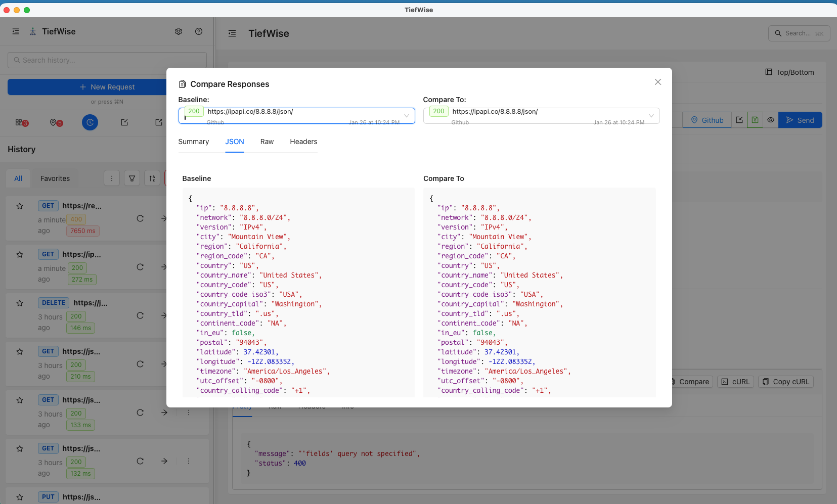The image size is (837, 504).
Task: Click the import icon next to Github
Action: coord(739,120)
